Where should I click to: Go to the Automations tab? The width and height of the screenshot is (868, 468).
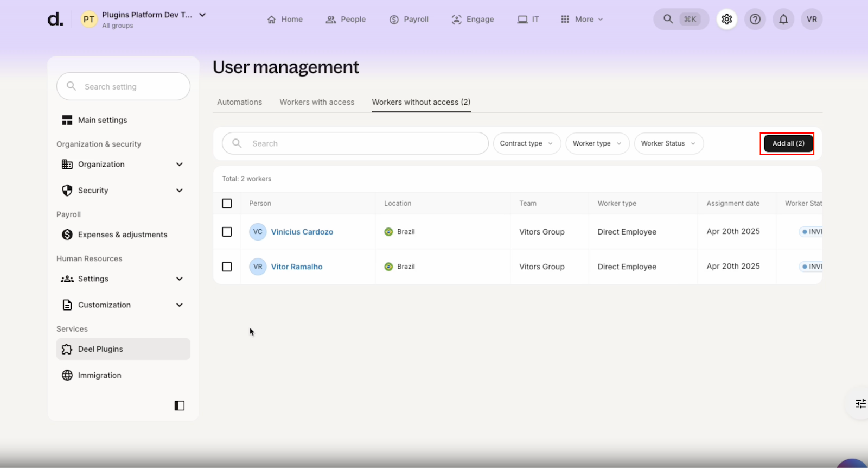click(x=239, y=102)
